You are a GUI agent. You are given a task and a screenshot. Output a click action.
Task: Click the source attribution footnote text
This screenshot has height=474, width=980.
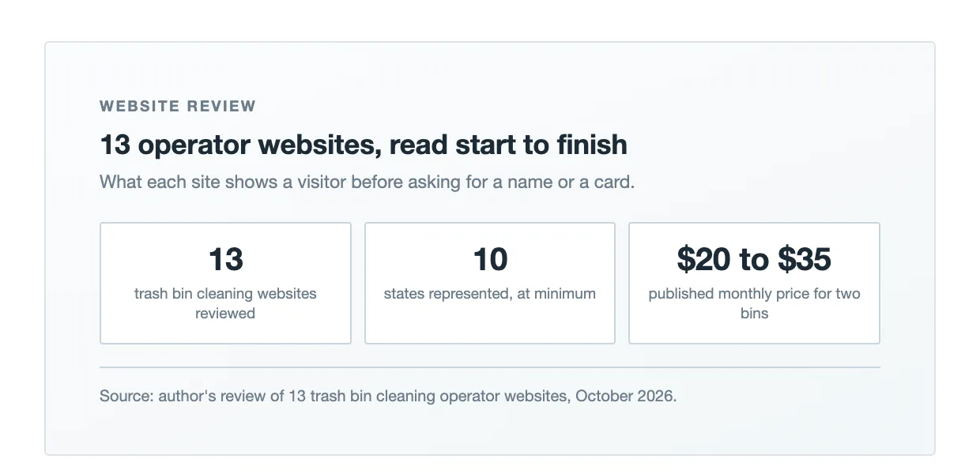(x=388, y=396)
